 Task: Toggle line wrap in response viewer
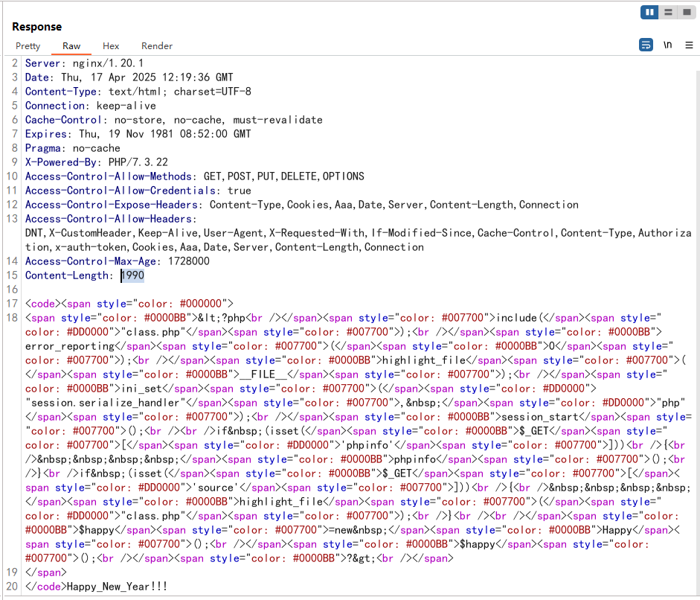point(646,45)
